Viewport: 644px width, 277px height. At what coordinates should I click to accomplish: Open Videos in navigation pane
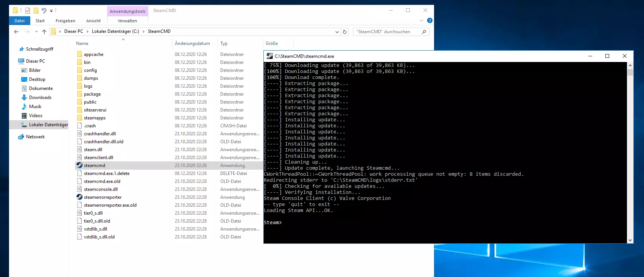pos(36,115)
